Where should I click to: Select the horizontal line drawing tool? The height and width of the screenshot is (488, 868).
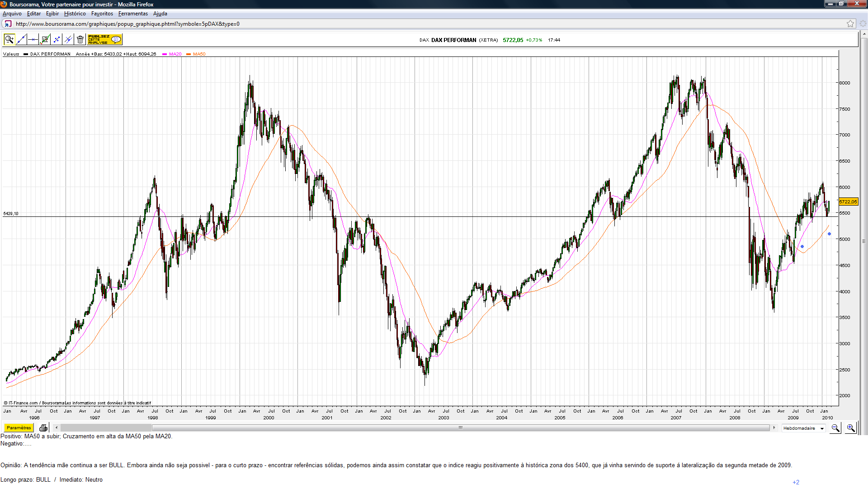[33, 40]
